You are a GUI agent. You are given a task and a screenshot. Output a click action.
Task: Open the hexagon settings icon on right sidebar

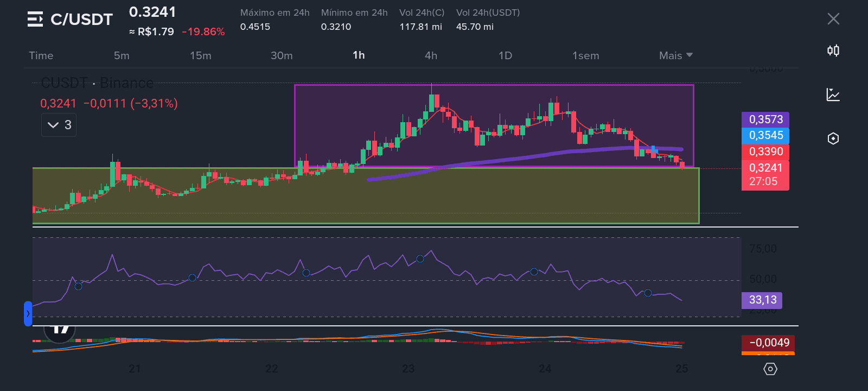(x=833, y=138)
